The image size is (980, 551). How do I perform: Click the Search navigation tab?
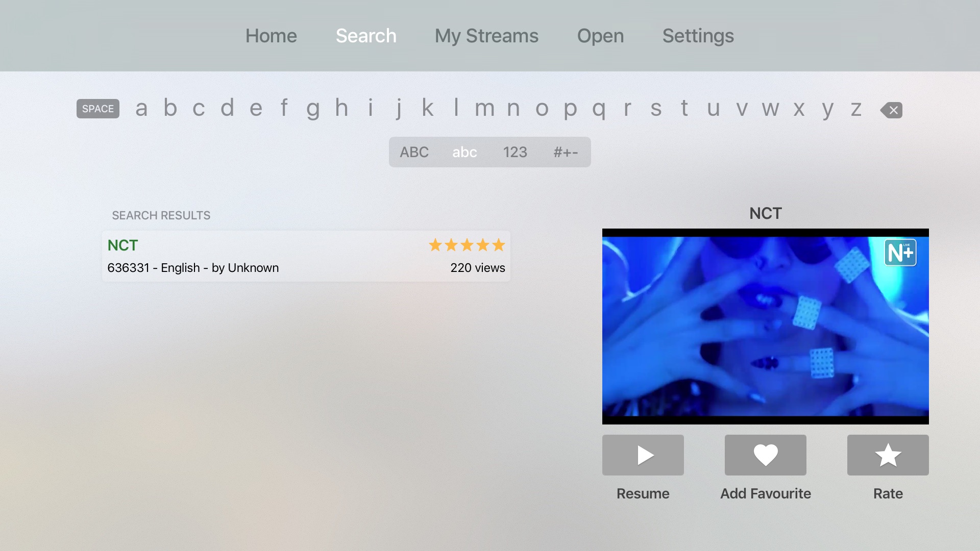(366, 35)
